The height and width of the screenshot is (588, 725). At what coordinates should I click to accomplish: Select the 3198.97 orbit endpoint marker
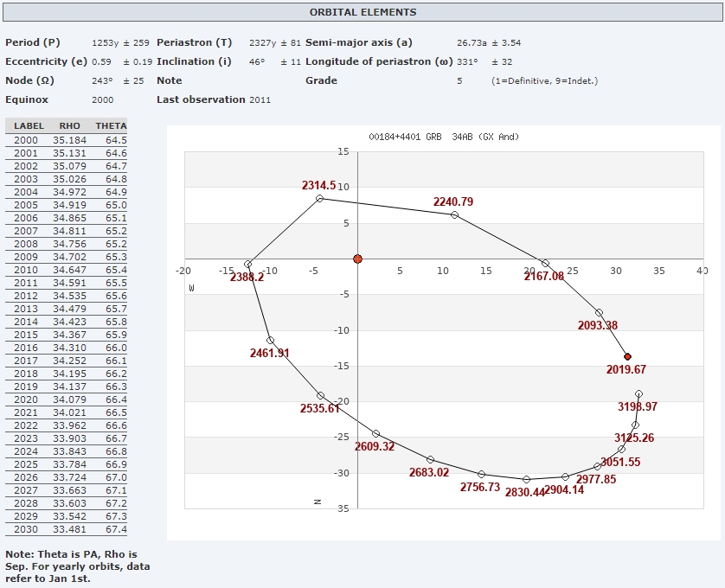(x=638, y=393)
